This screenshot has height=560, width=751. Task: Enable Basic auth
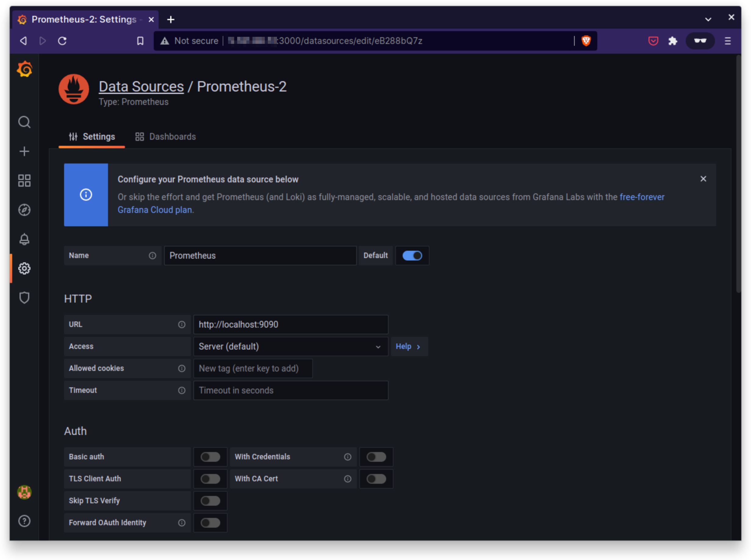click(x=210, y=457)
